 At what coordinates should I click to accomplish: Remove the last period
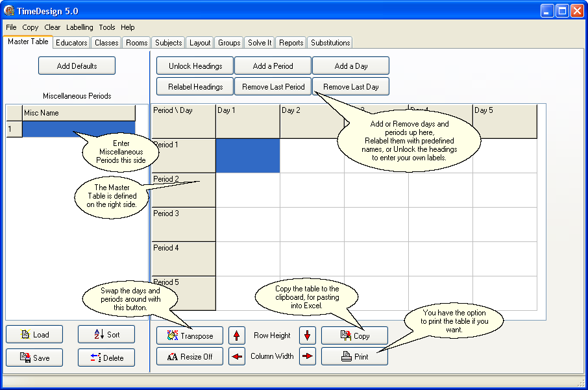pos(273,86)
